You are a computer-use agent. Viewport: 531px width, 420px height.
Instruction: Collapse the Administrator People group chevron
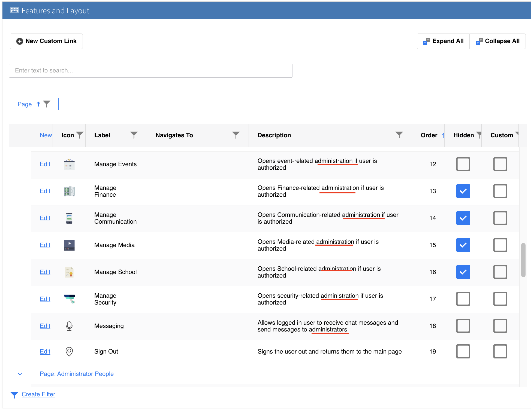pyautogui.click(x=20, y=374)
